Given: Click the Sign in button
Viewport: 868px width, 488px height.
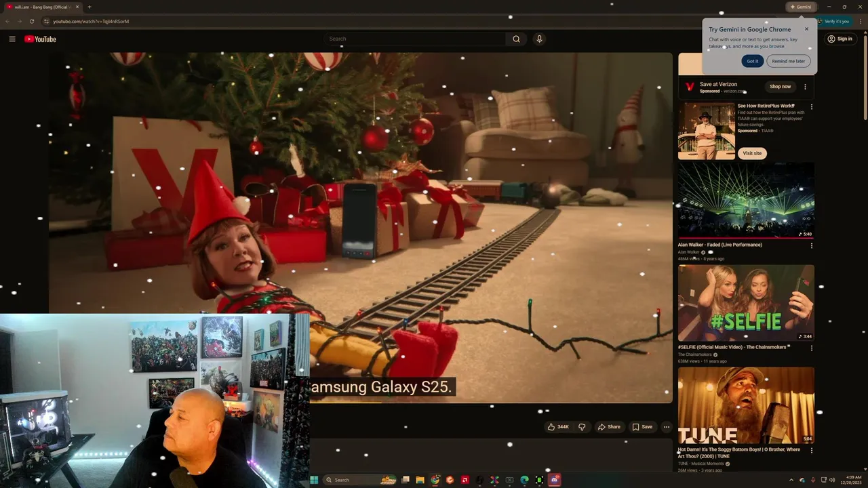Looking at the screenshot, I should coord(840,39).
